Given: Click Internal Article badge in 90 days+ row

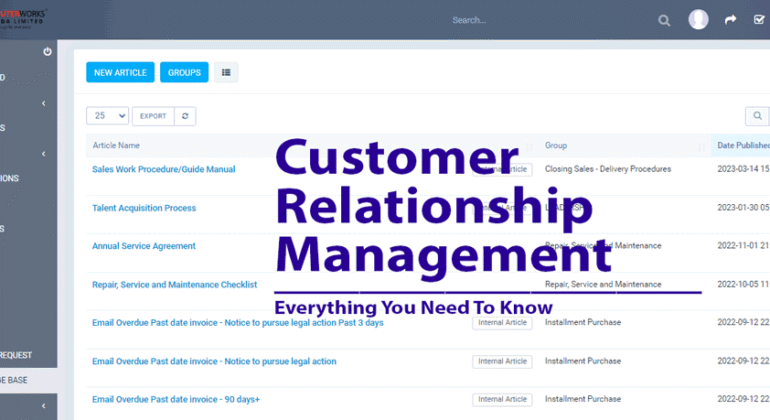Looking at the screenshot, I should click(x=502, y=399).
